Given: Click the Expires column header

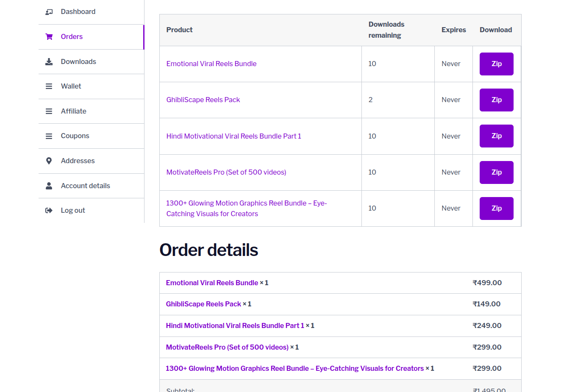Looking at the screenshot, I should coord(453,30).
